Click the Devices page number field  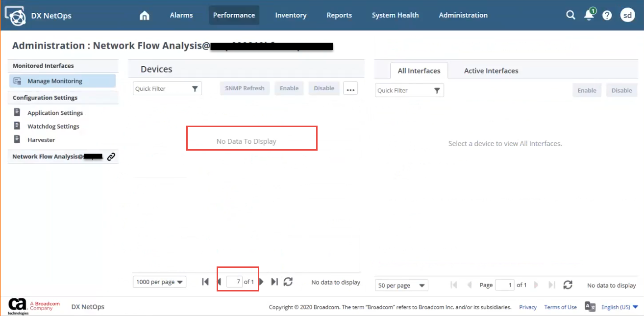(x=234, y=282)
